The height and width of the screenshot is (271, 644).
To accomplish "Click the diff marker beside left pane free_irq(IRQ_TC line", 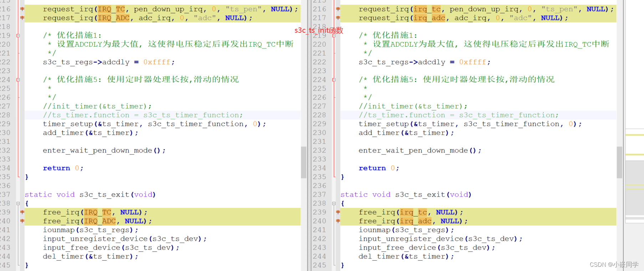I will (22, 212).
